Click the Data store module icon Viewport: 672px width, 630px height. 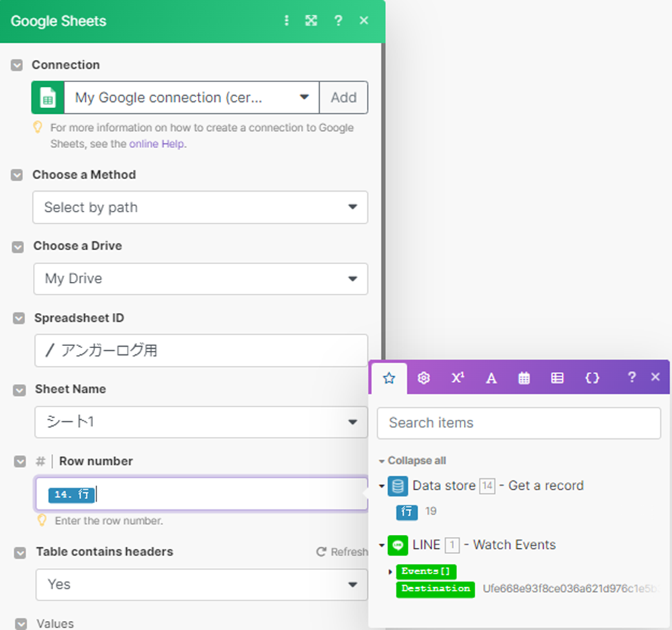click(398, 486)
